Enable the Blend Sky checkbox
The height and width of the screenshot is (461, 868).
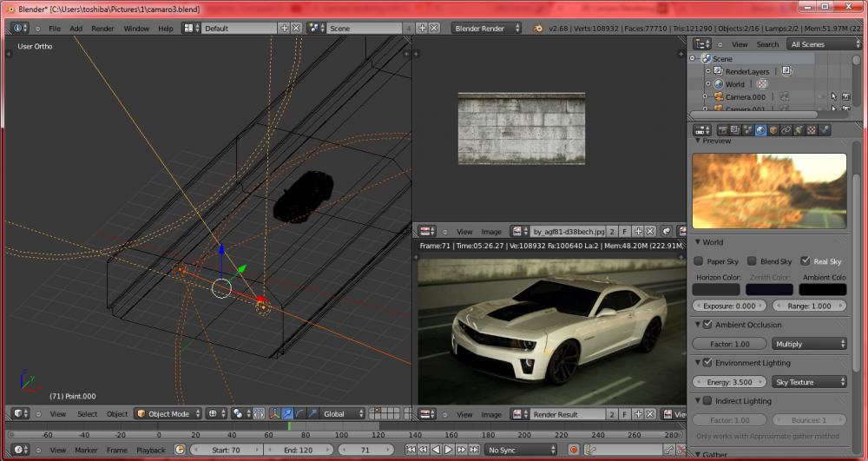(x=752, y=260)
